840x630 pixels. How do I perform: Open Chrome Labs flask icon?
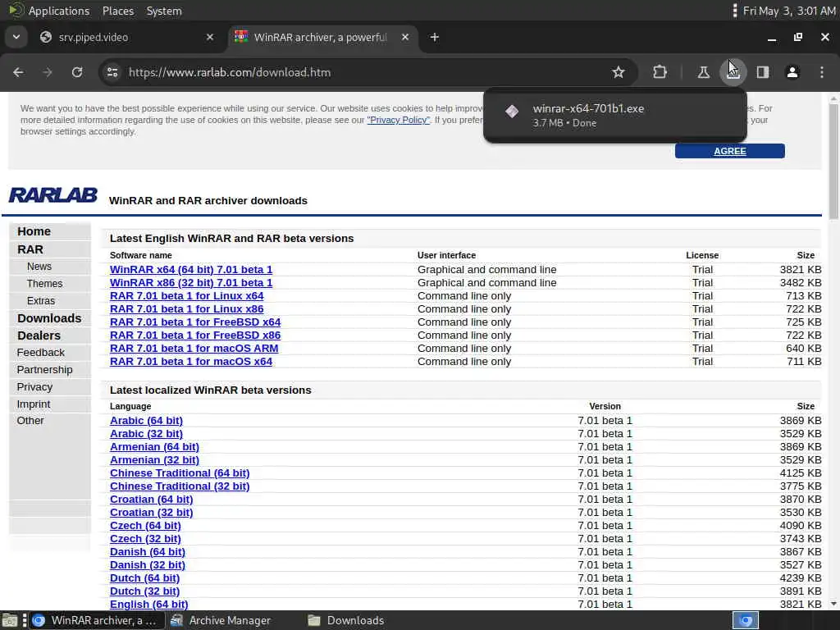703,72
